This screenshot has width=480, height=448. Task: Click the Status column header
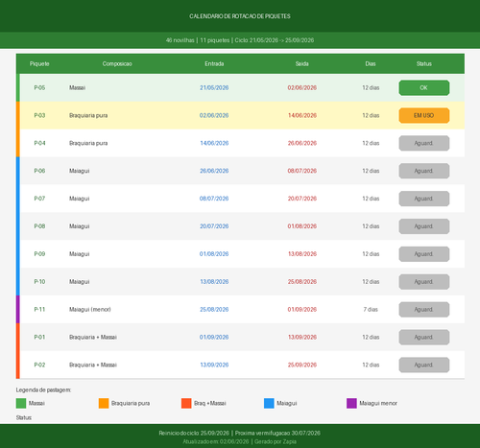pyautogui.click(x=424, y=63)
